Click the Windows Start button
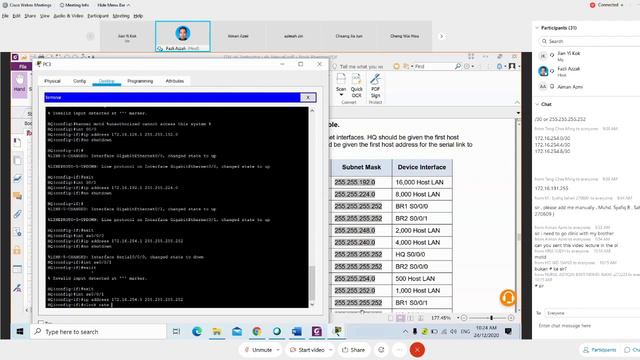The height and width of the screenshot is (360, 640). [x=20, y=332]
